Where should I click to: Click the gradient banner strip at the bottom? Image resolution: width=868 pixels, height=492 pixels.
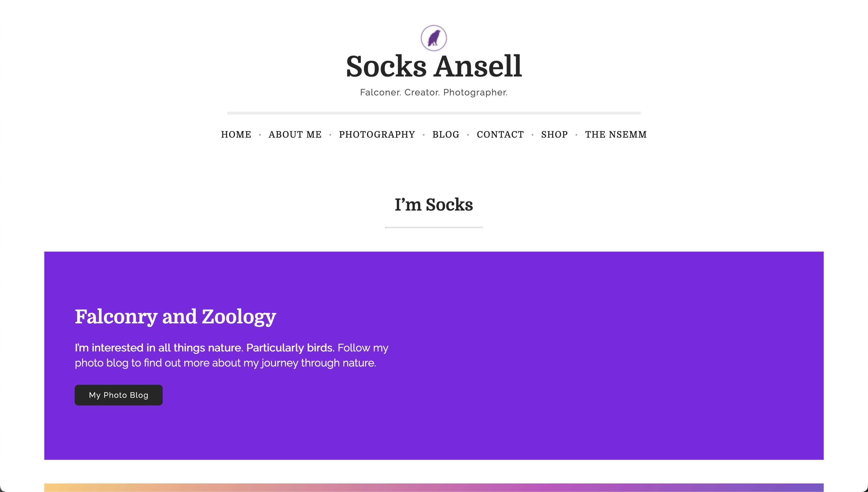[x=434, y=487]
